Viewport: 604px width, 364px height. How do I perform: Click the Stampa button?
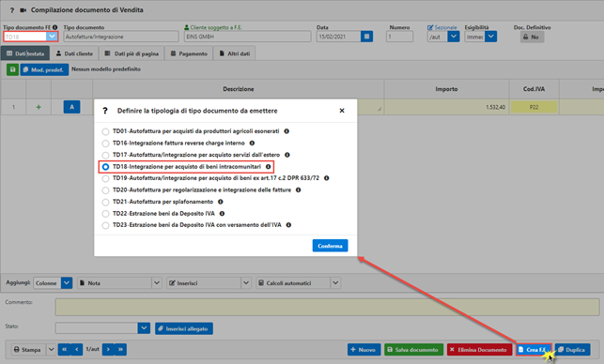[28, 349]
